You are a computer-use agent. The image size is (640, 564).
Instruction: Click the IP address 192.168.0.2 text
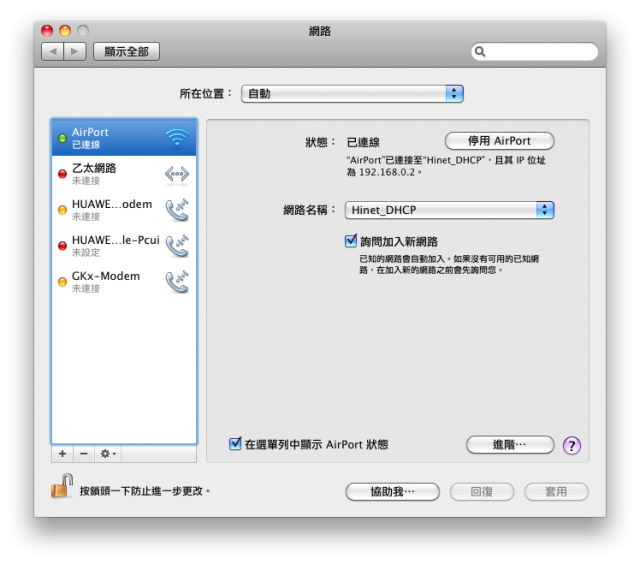387,172
